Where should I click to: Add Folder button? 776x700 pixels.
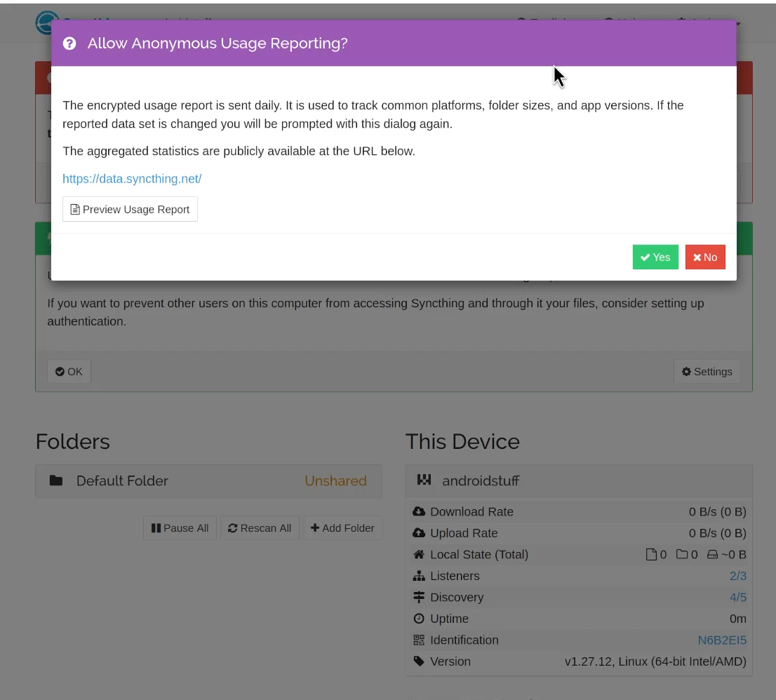tap(342, 528)
